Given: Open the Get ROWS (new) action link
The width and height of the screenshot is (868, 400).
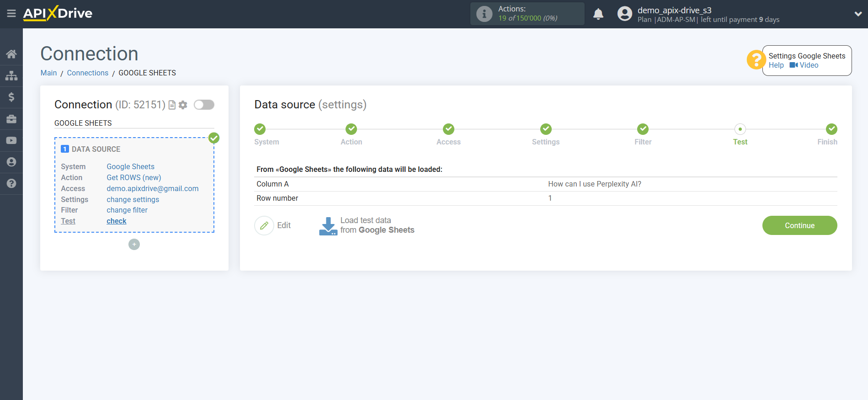Looking at the screenshot, I should [x=134, y=177].
